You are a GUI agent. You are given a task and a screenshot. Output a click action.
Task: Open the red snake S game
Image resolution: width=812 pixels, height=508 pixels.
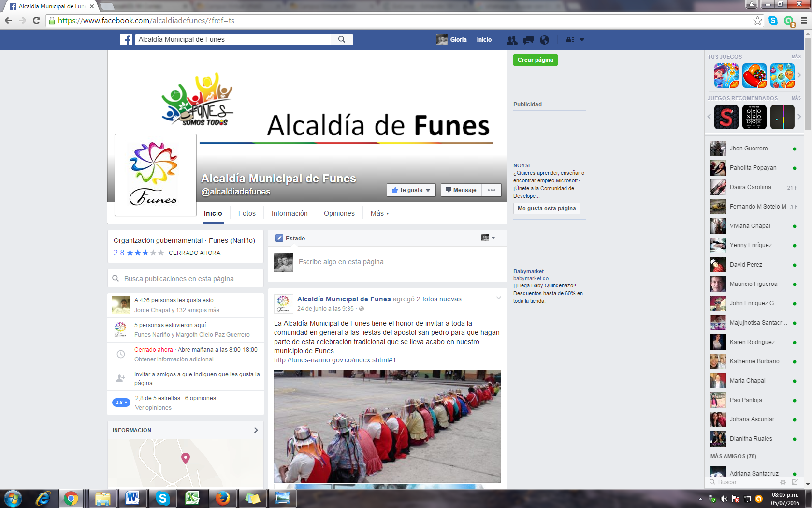(x=726, y=117)
